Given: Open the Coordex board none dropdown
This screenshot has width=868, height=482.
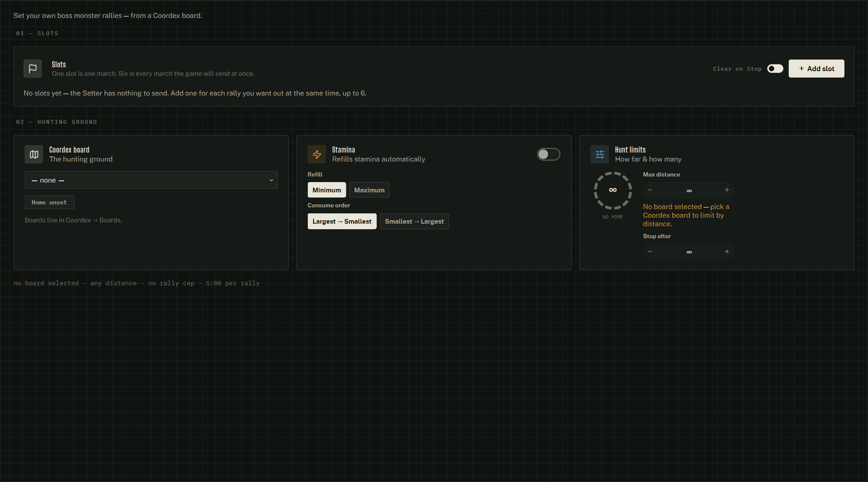Looking at the screenshot, I should [x=151, y=180].
